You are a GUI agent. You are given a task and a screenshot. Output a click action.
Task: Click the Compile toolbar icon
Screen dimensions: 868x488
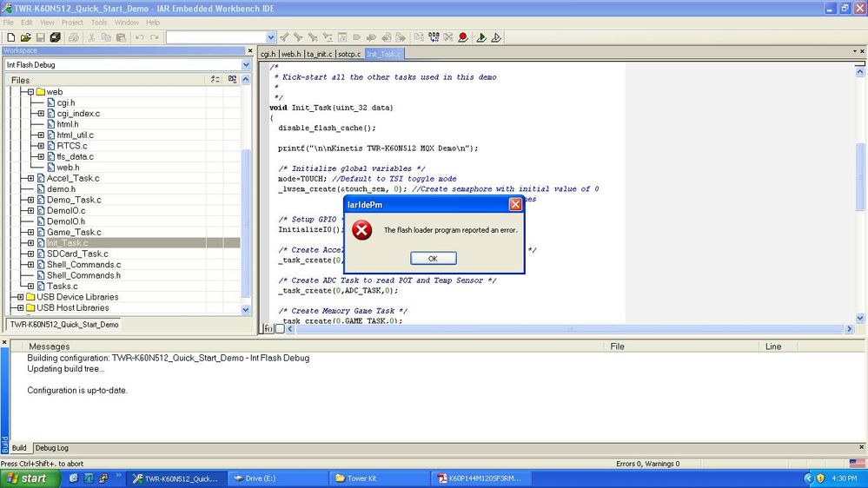[419, 37]
